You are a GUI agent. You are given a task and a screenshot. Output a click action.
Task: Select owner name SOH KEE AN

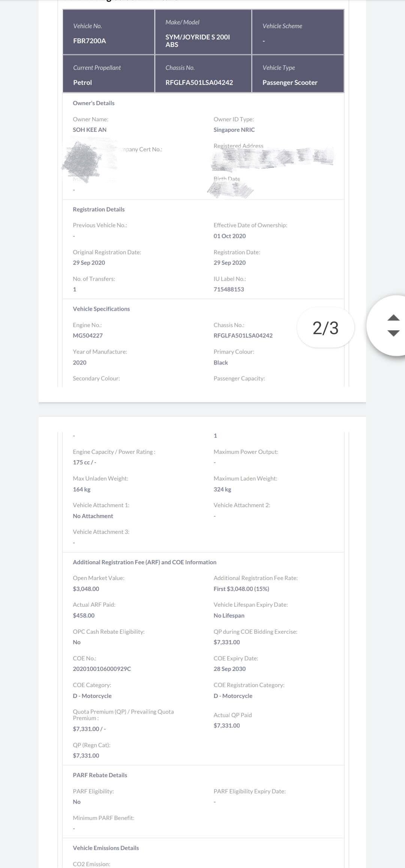point(90,130)
